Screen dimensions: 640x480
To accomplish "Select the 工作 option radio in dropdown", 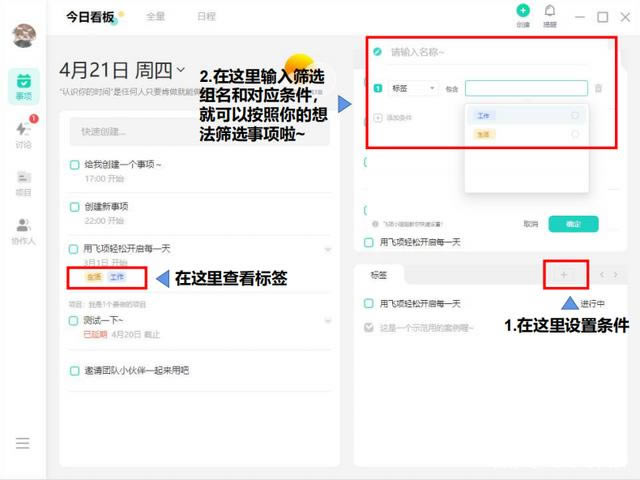I will point(575,116).
